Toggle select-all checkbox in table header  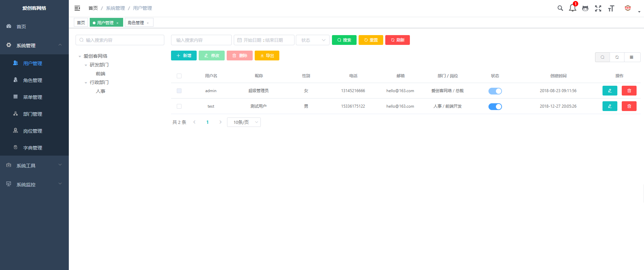tap(179, 76)
